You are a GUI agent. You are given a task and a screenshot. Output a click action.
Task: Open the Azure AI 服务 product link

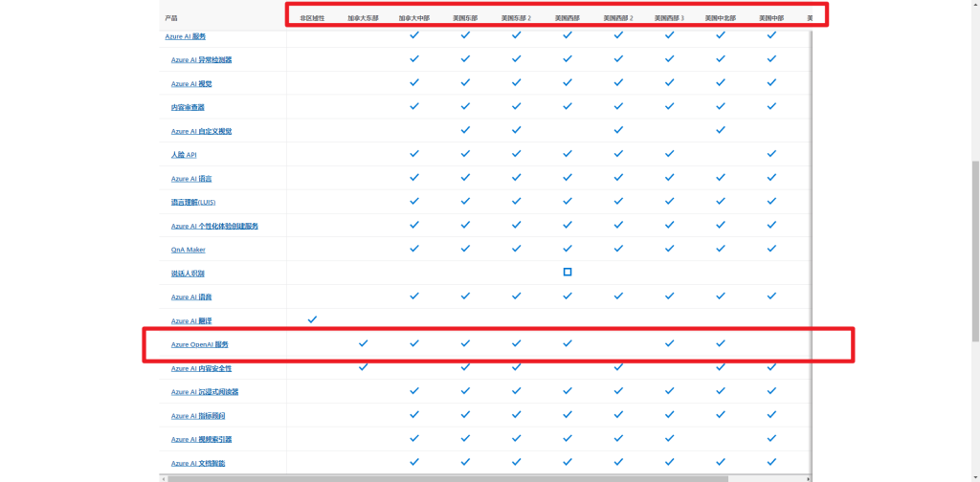186,36
